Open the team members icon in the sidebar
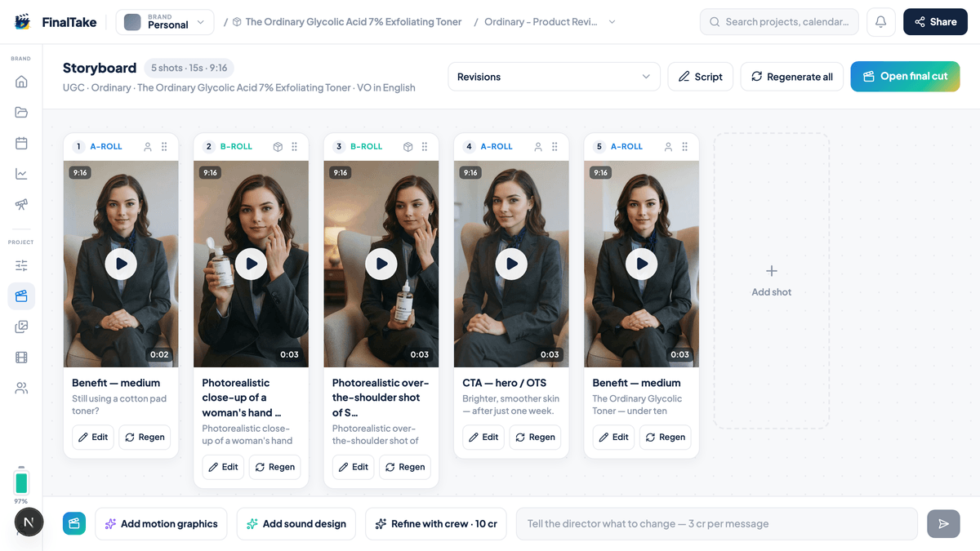 [21, 389]
